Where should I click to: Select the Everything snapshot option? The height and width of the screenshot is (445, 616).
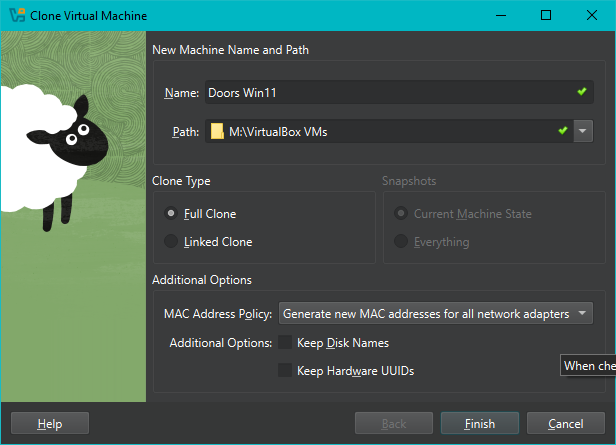(402, 242)
